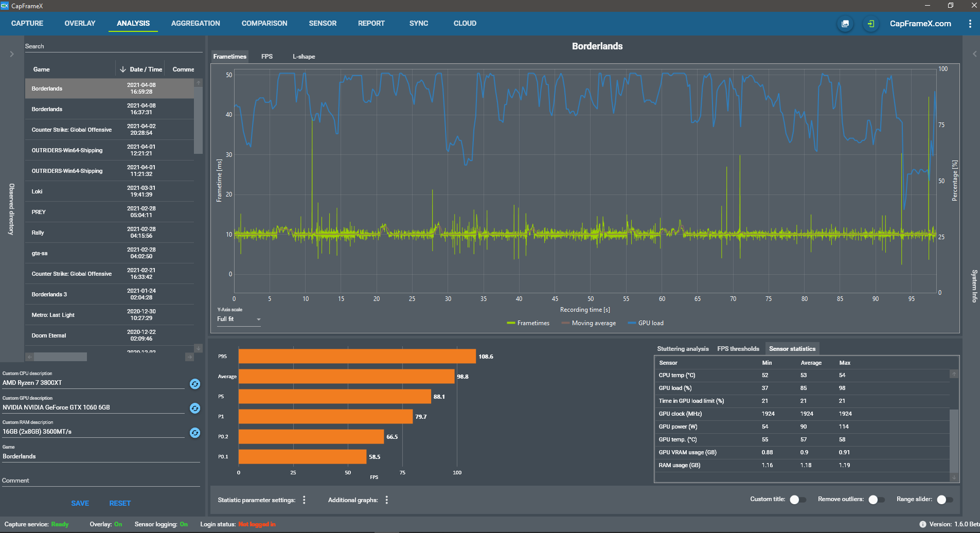Click the Comment column header
Screen dimensions: 980x533
[183, 69]
